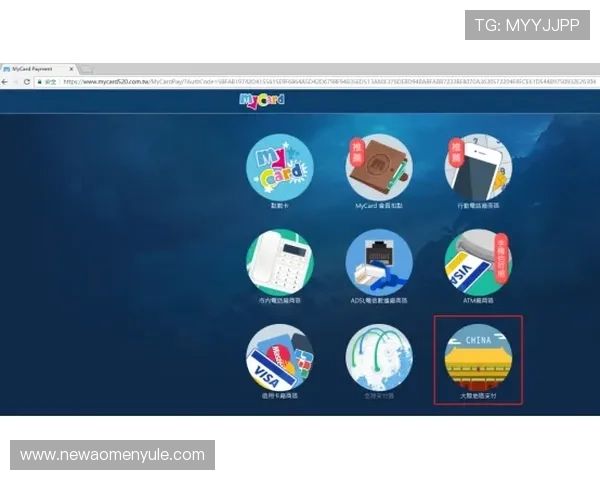Viewport: 600px width, 480px height.
Task: Click the 'ADSL' payment label text
Action: coord(379,301)
